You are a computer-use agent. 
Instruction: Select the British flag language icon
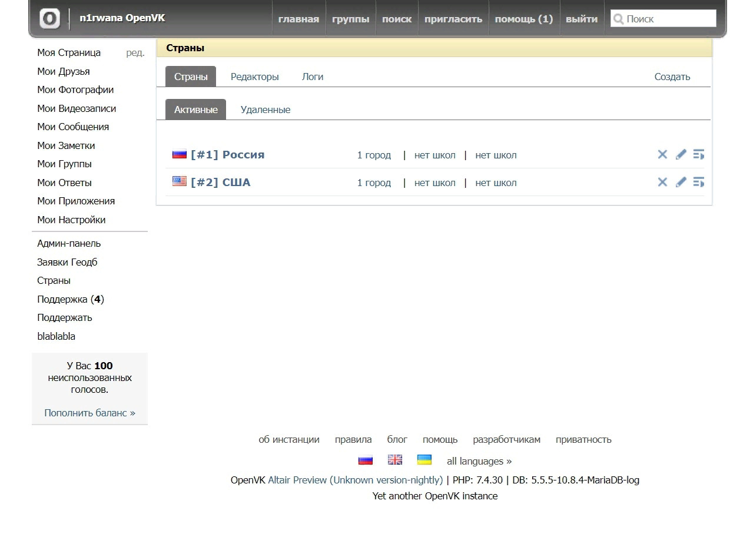pyautogui.click(x=395, y=460)
